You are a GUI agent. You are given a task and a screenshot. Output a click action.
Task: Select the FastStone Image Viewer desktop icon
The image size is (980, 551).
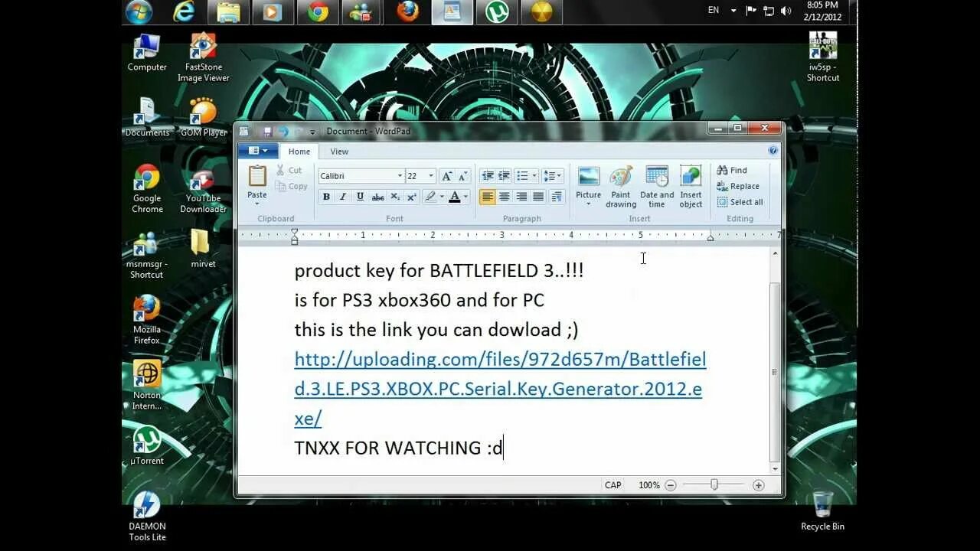pyautogui.click(x=203, y=57)
